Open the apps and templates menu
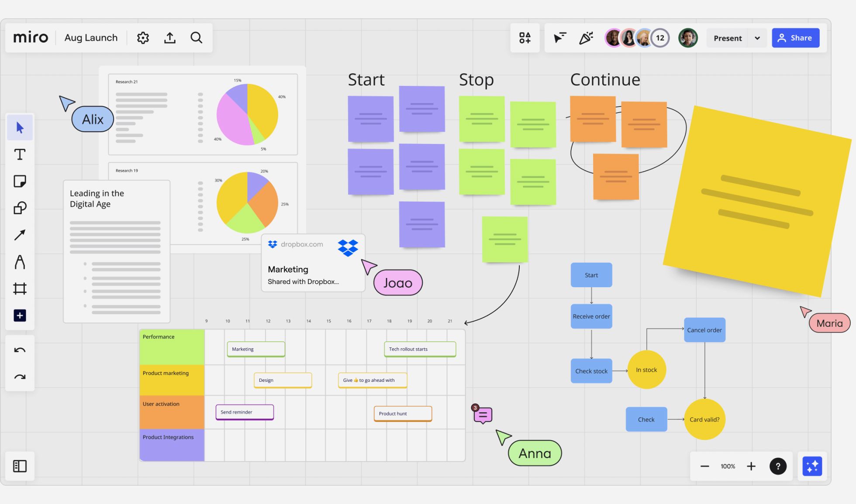The height and width of the screenshot is (504, 856). [x=525, y=38]
